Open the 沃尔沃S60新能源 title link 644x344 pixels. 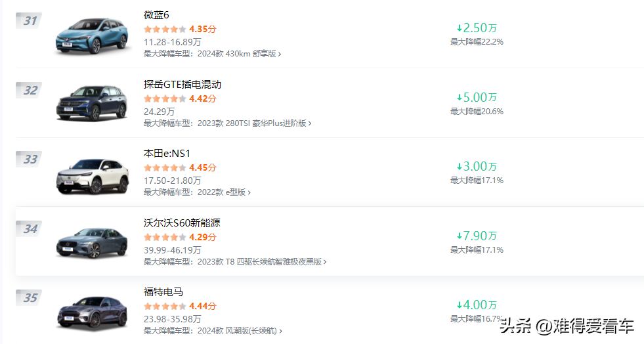tap(182, 223)
